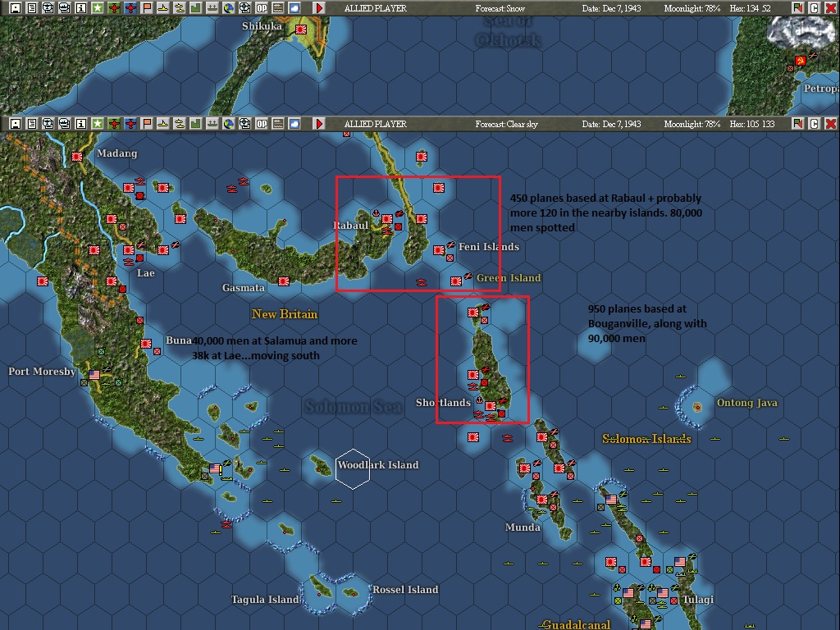The image size is (840, 630).
Task: Click the OP icon in Snow forecast toolbar
Action: click(262, 8)
